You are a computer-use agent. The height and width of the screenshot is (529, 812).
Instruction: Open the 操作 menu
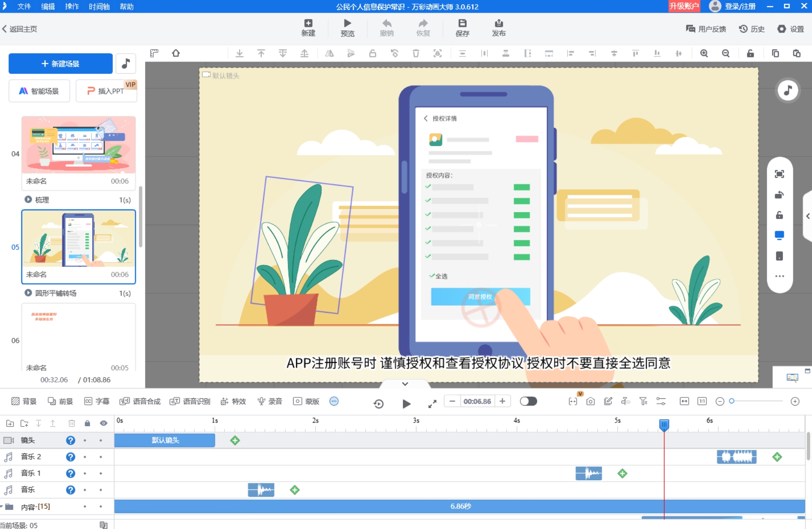click(72, 6)
